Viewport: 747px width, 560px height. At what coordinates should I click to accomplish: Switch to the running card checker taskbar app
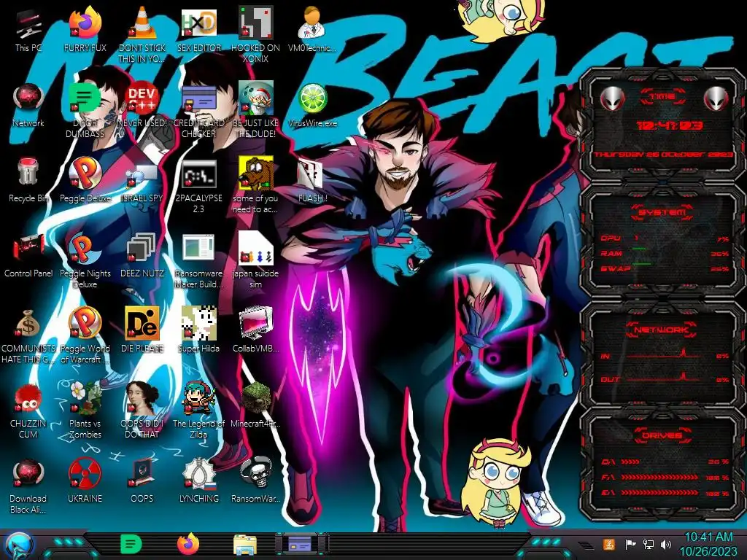pyautogui.click(x=301, y=544)
